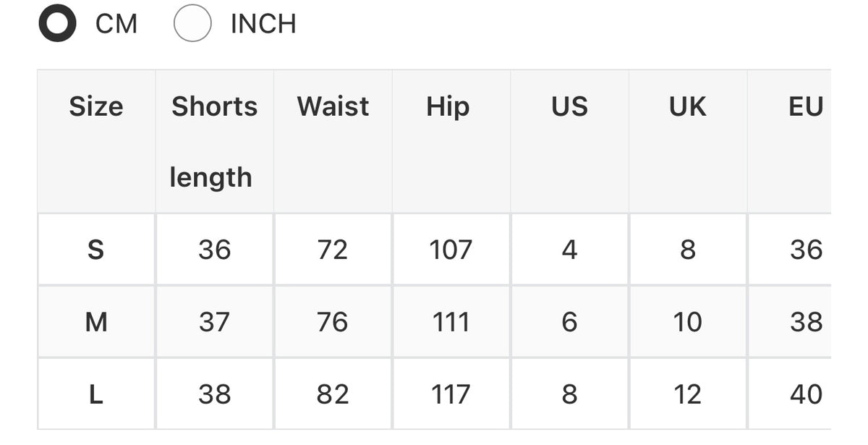This screenshot has width=868, height=445.
Task: Click the Waist column header
Action: (333, 141)
